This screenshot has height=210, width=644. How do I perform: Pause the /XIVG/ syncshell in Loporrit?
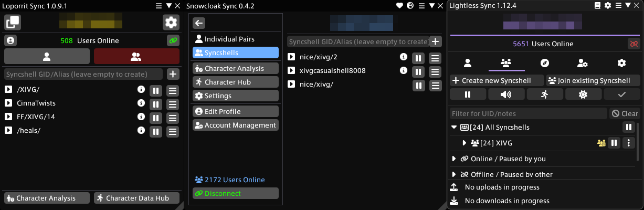(x=156, y=90)
